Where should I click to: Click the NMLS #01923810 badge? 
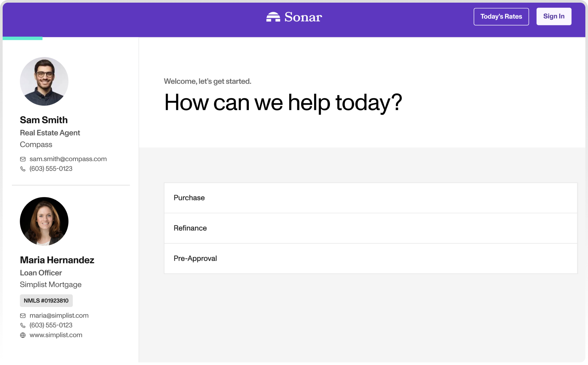click(46, 301)
